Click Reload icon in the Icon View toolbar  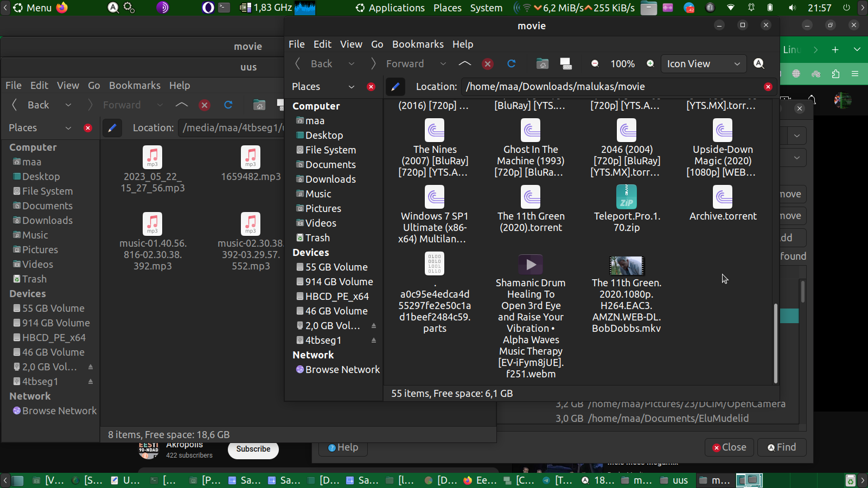pyautogui.click(x=511, y=64)
